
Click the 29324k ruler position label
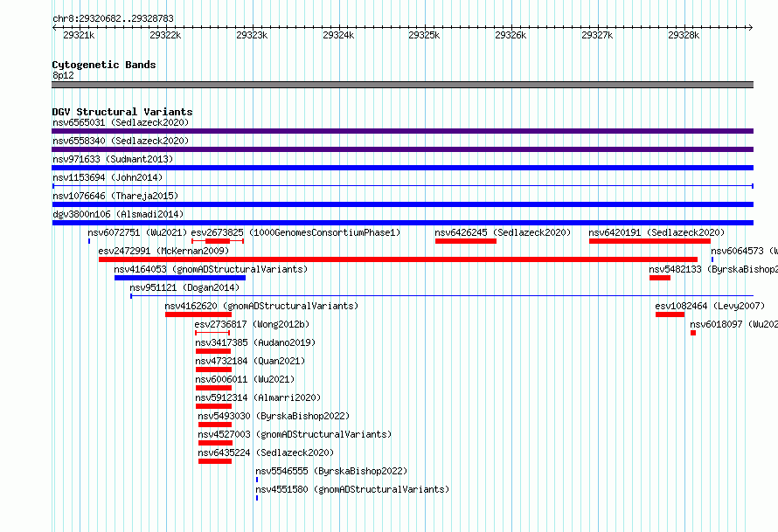(338, 35)
